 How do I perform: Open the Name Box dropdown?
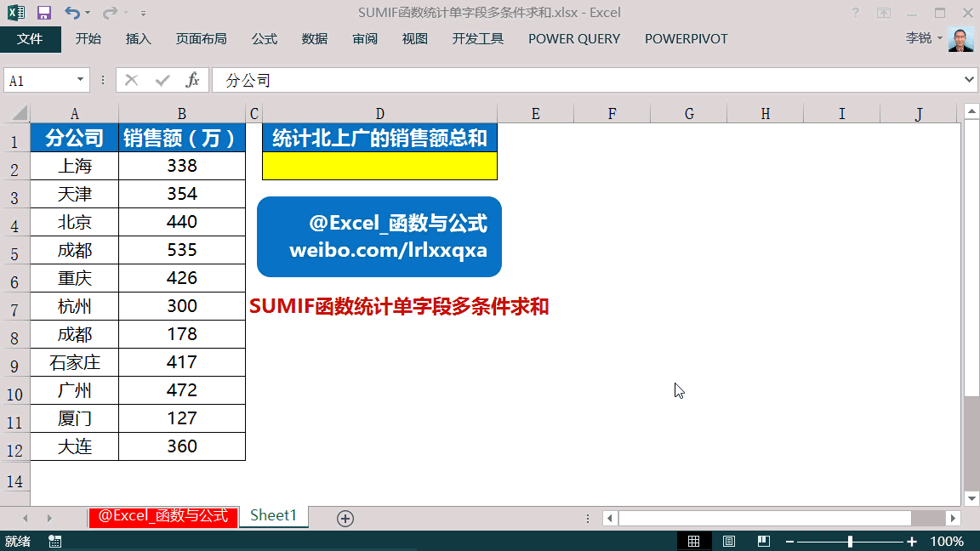click(x=83, y=80)
